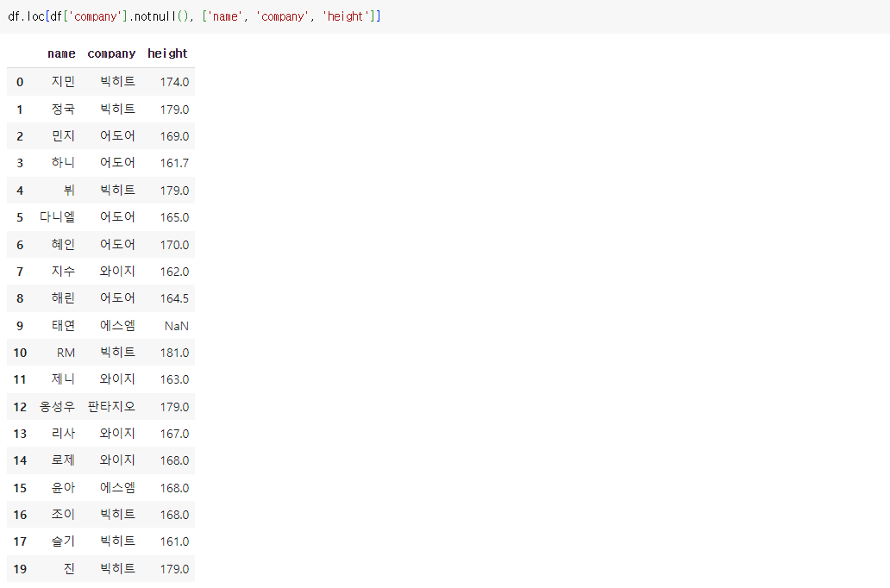
Task: Click the height value 174.0
Action: coord(174,82)
